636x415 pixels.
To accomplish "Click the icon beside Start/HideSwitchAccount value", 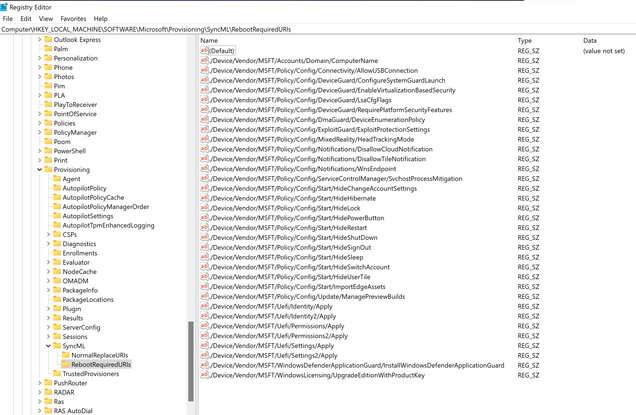I will click(204, 267).
